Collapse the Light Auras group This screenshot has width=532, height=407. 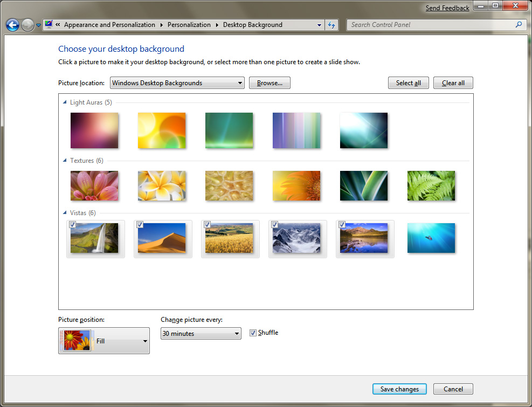coord(65,102)
